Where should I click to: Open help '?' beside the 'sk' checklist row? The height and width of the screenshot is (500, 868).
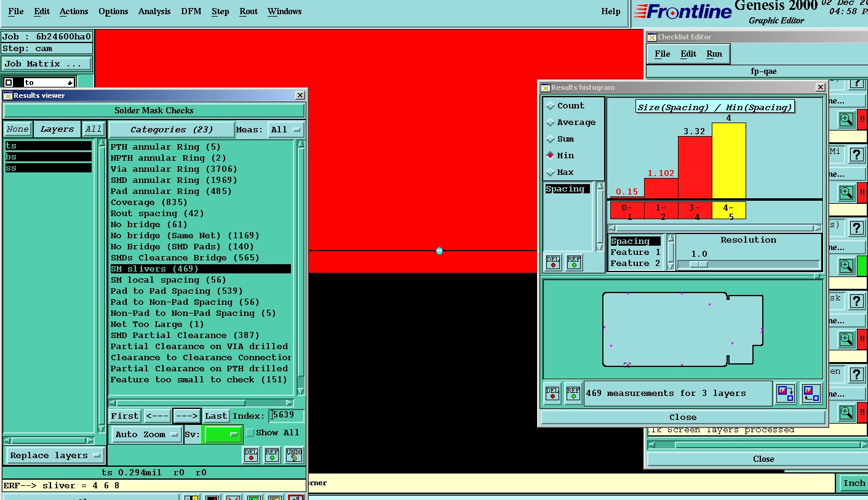tap(856, 302)
